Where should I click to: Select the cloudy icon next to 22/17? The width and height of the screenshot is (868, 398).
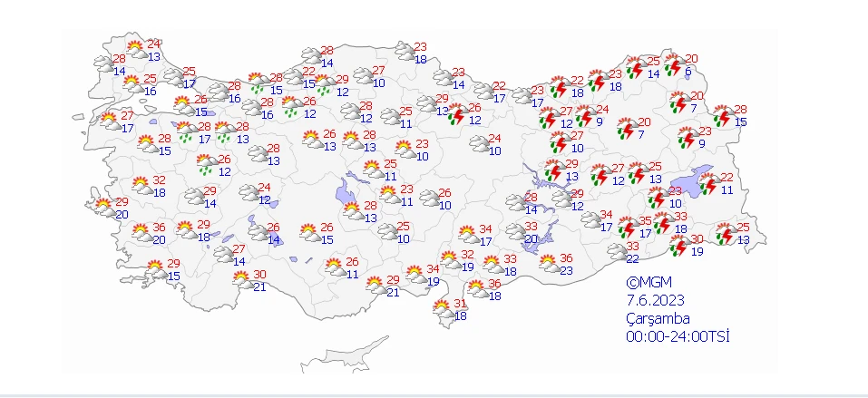tap(483, 92)
